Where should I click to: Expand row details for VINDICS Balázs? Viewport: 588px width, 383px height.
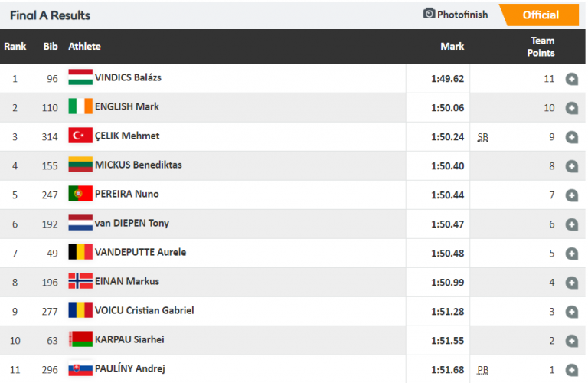coord(571,79)
